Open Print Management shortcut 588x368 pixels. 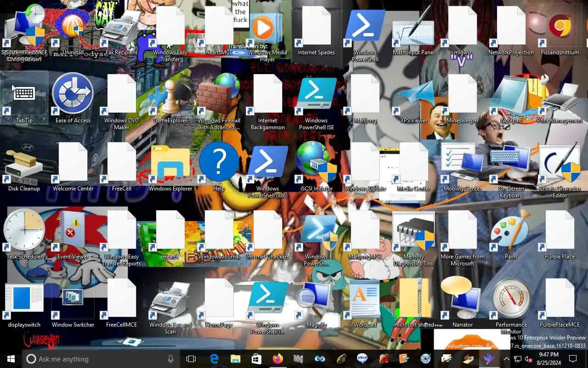[560, 99]
